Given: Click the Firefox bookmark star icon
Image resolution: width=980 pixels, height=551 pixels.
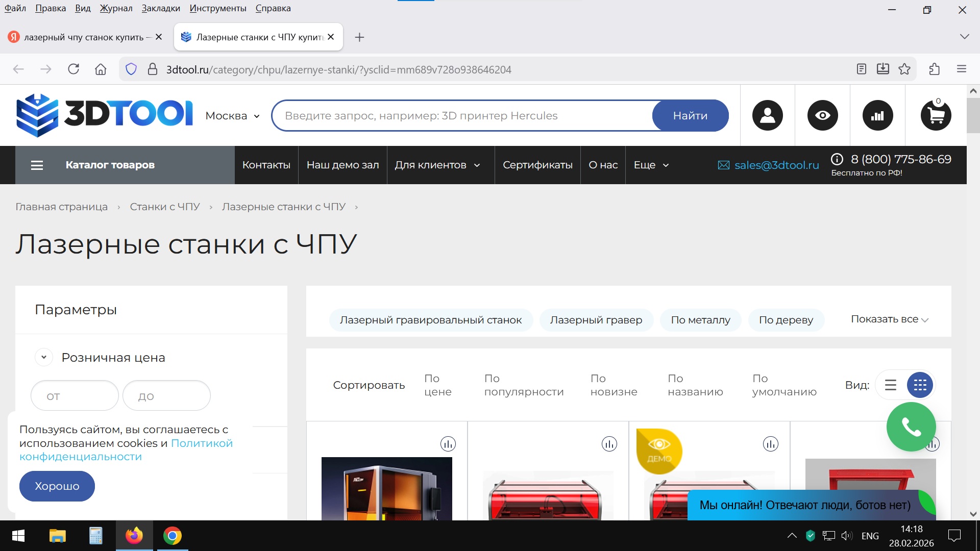Looking at the screenshot, I should (x=904, y=69).
